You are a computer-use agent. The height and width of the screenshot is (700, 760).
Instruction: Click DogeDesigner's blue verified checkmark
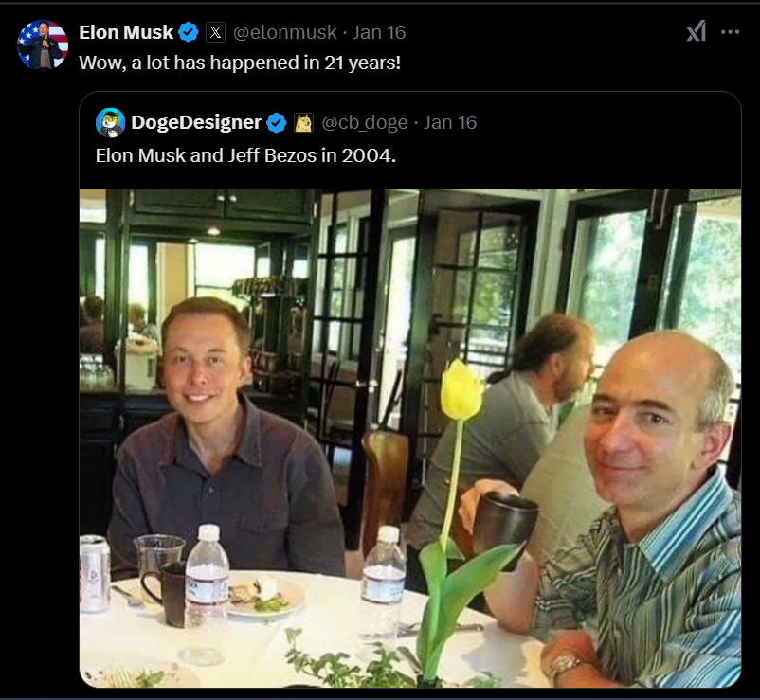tap(277, 122)
